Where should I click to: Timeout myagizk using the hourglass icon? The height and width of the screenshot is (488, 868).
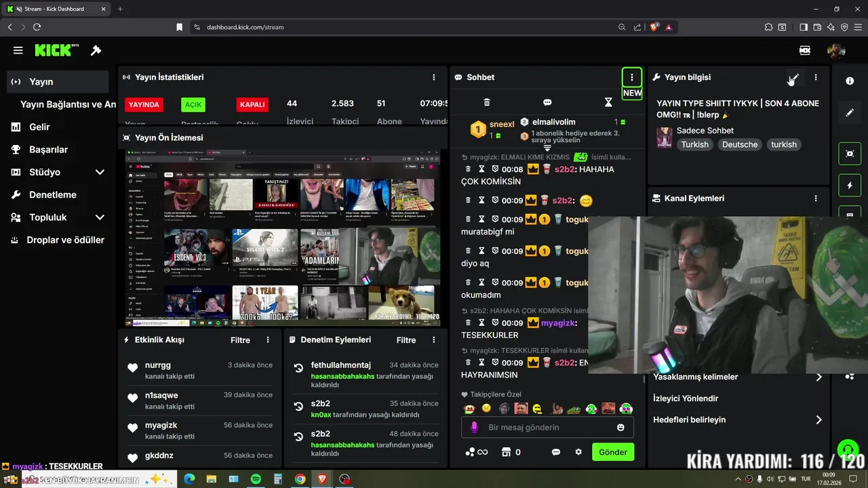click(481, 323)
